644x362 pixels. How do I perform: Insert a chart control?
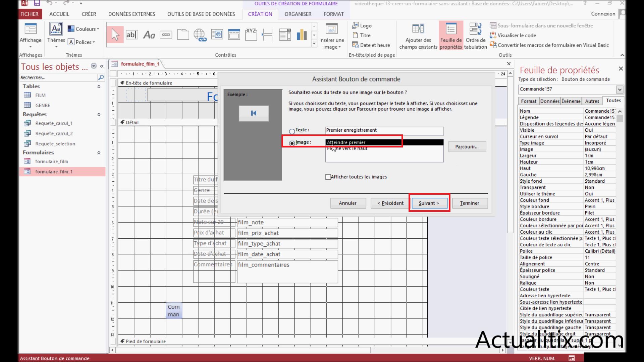tap(302, 35)
